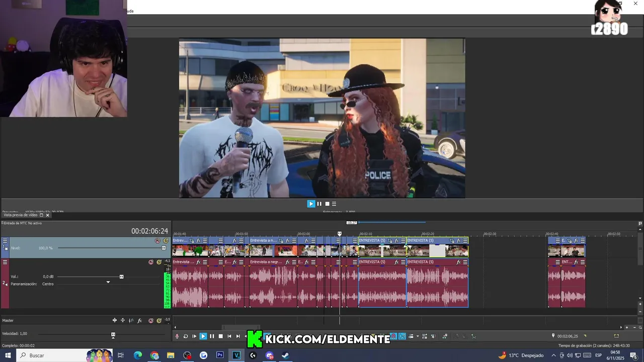
Task: Click Play in the timeline transport bar
Action: pos(203,336)
